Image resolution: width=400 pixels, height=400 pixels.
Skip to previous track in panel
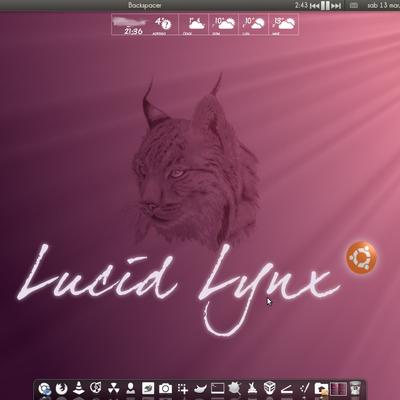pyautogui.click(x=315, y=6)
